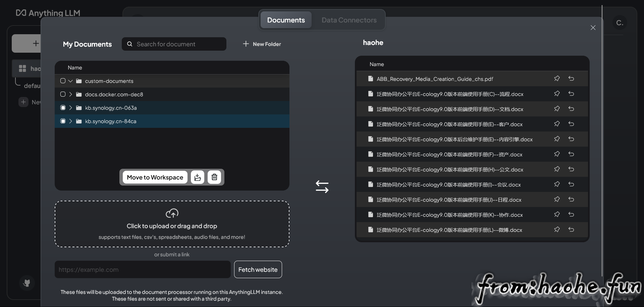Select the kb.synology.cn-84ca folder name
Screen dimensions: 644x307
click(x=111, y=121)
